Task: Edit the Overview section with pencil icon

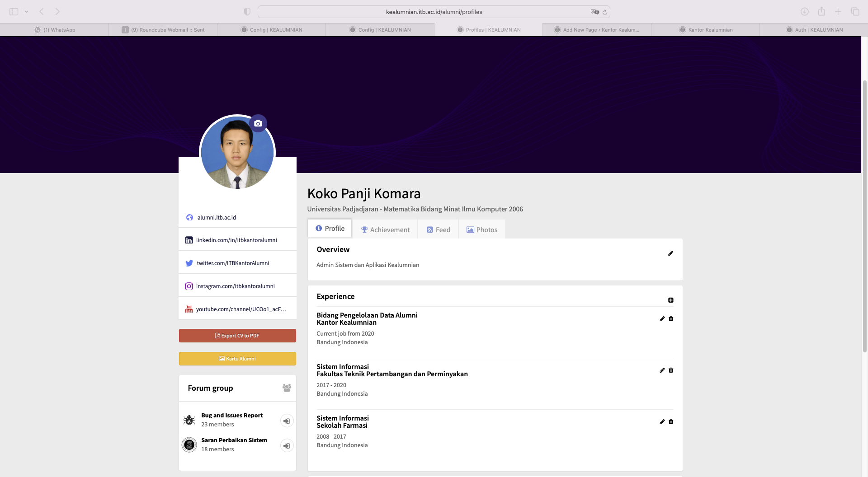Action: pyautogui.click(x=670, y=253)
